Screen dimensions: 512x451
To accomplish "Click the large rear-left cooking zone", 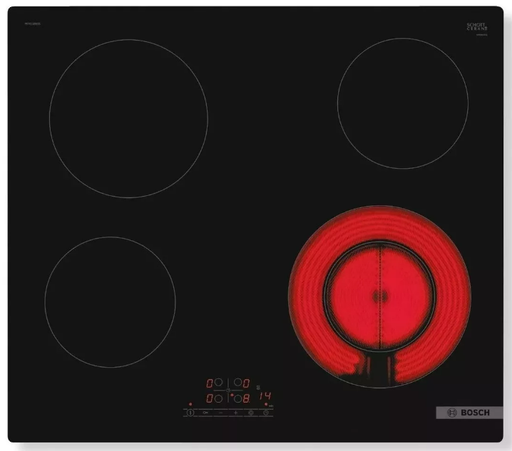I will [x=129, y=119].
